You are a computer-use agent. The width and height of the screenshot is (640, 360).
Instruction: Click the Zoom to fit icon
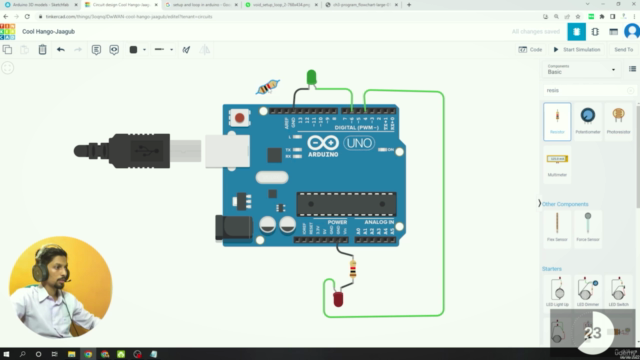point(8,68)
